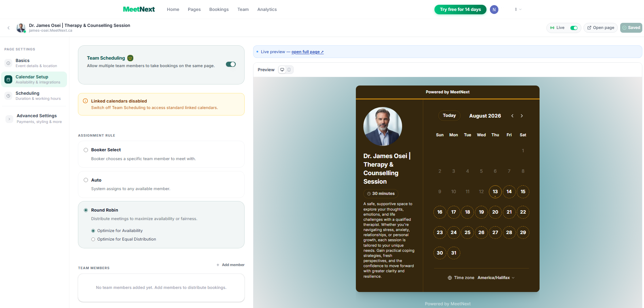Go to previous month in calendar preview
This screenshot has height=308, width=644.
(512, 116)
